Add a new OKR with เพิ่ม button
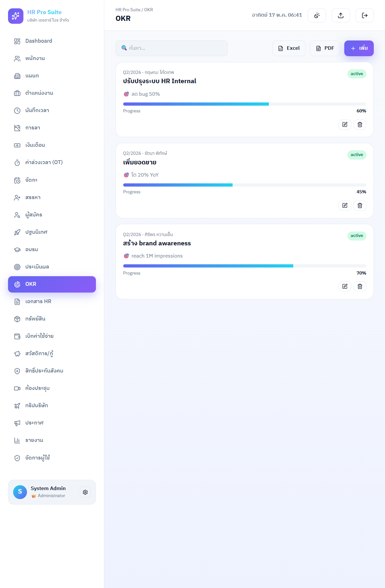The width and height of the screenshot is (385, 588). [359, 48]
